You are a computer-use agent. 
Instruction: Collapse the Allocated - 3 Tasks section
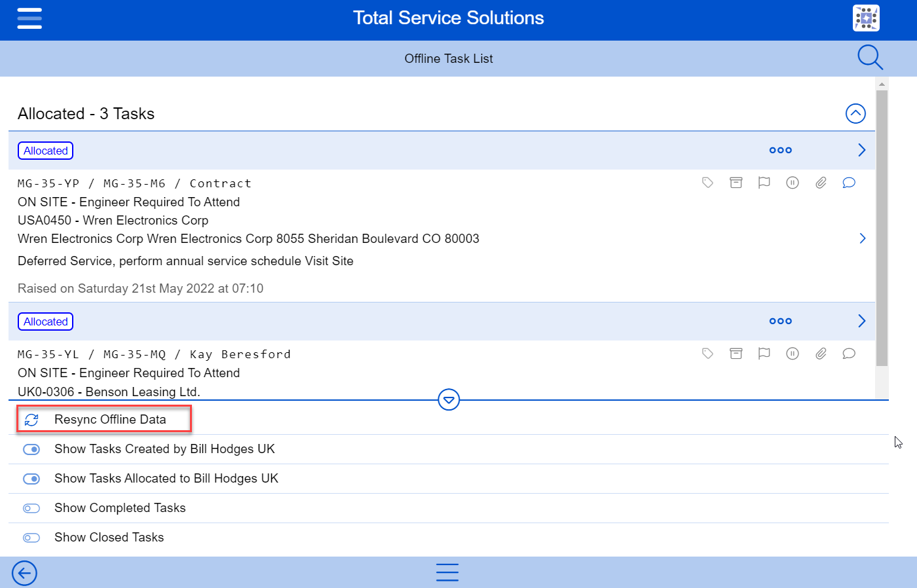[x=855, y=113]
